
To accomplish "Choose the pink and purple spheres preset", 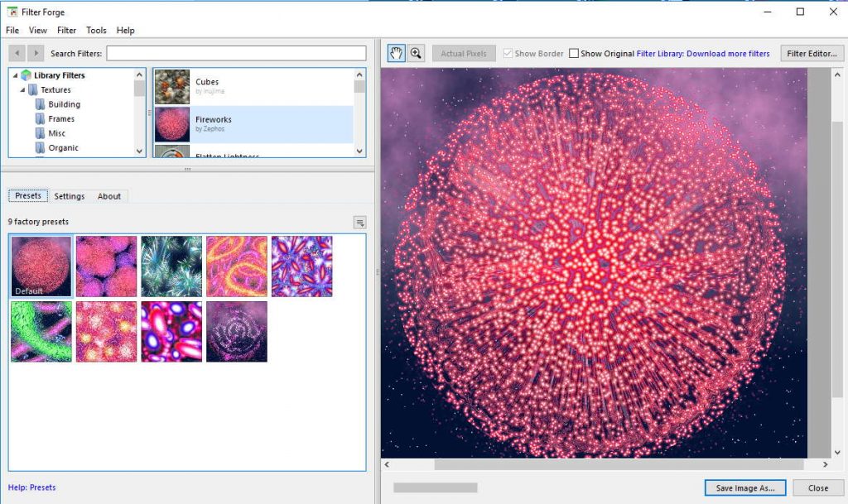I will click(107, 266).
